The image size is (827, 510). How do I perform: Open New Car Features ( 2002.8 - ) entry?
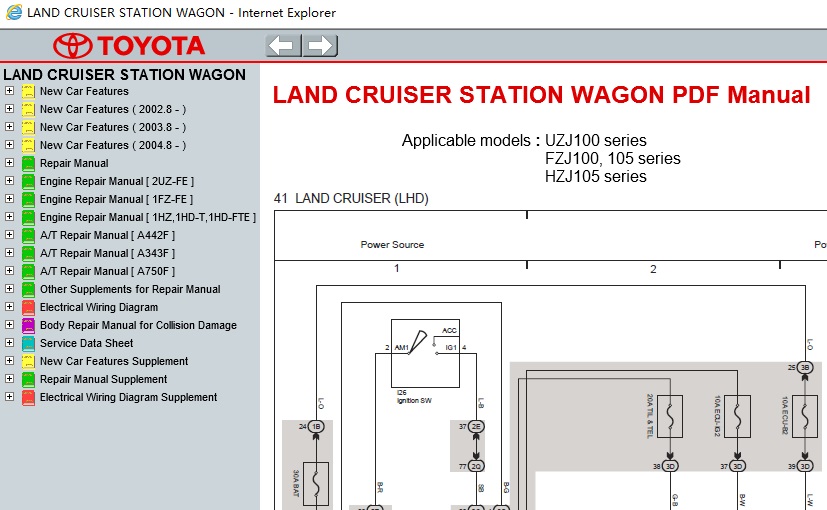pyautogui.click(x=113, y=109)
